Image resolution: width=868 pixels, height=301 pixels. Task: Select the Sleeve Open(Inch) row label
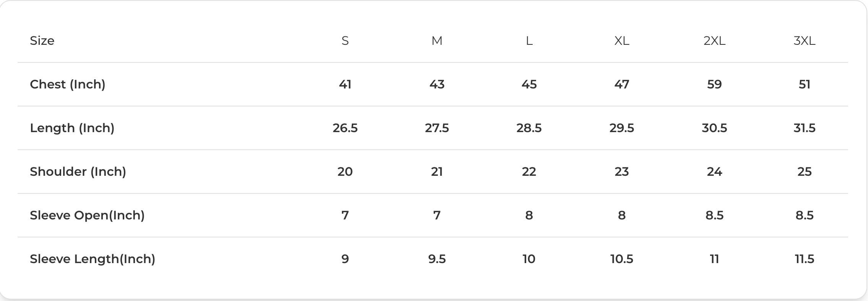[x=87, y=215]
